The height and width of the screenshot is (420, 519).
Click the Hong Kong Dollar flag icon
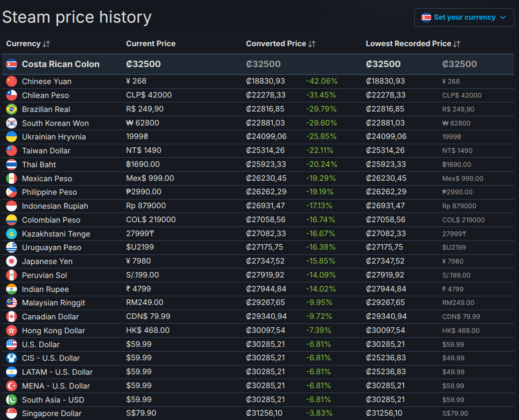(12, 330)
